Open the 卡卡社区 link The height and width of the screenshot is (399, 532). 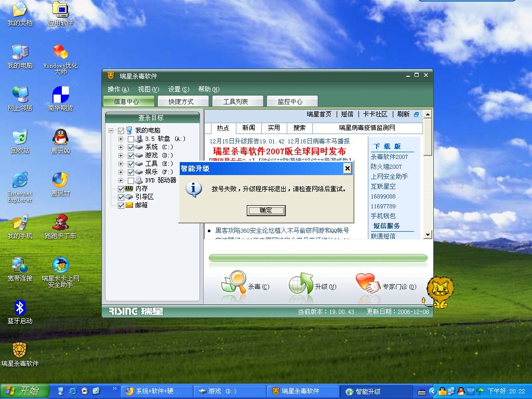click(x=375, y=114)
